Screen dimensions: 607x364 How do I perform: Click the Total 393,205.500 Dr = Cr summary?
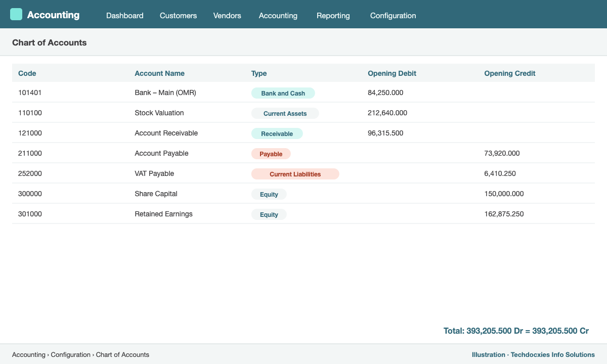coord(516,331)
